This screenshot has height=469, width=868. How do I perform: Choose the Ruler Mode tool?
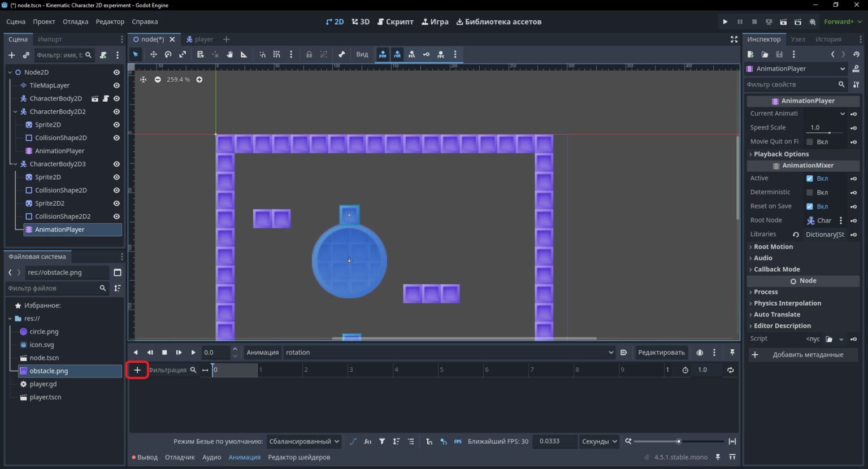tap(244, 54)
